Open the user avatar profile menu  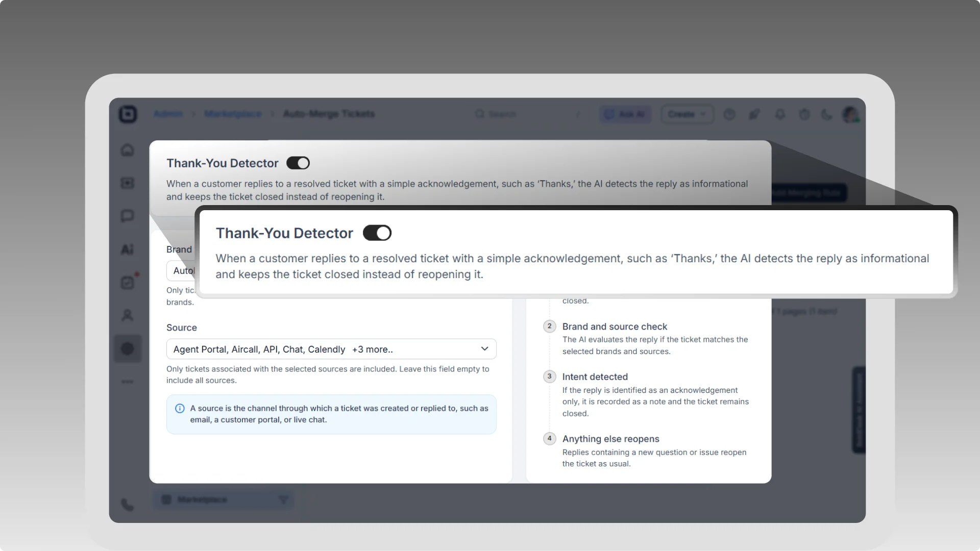click(x=850, y=114)
